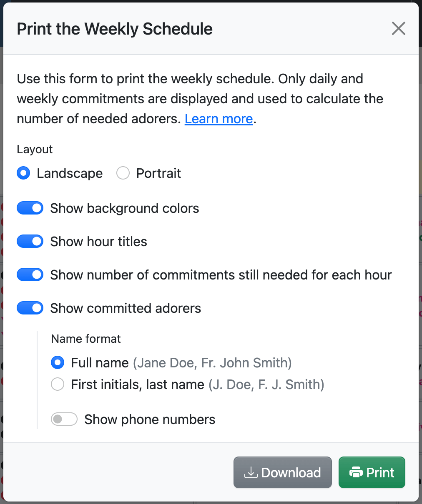Click the "Show background colors" label text

[x=125, y=208]
